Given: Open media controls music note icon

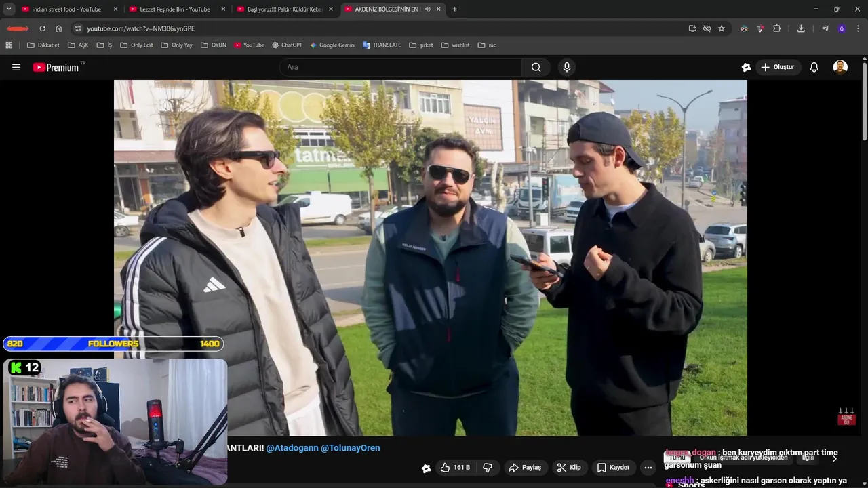Looking at the screenshot, I should click(825, 28).
